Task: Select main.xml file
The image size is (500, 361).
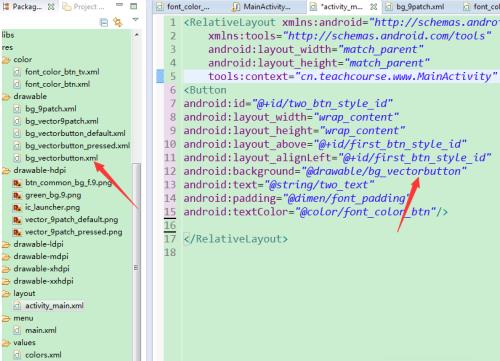Action: click(41, 330)
